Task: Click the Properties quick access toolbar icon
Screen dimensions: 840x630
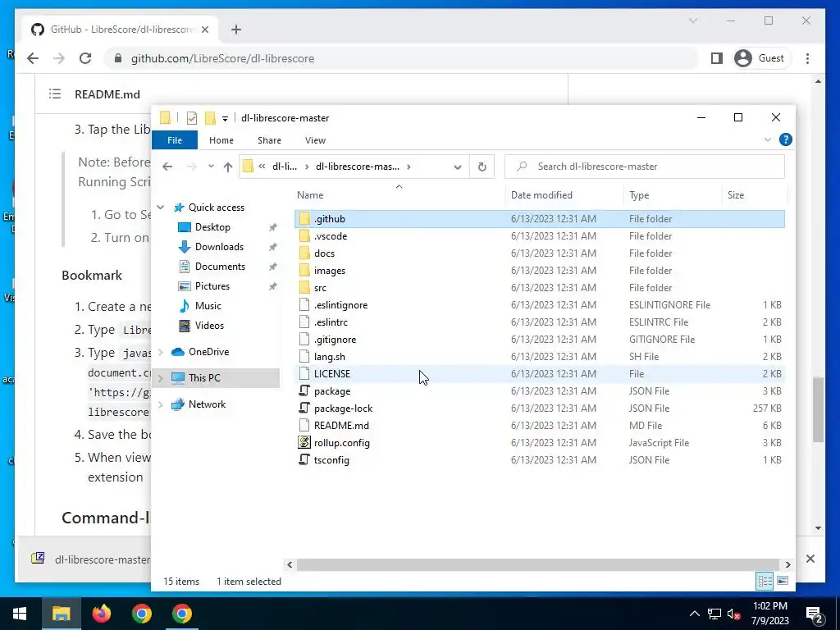Action: tap(192, 118)
